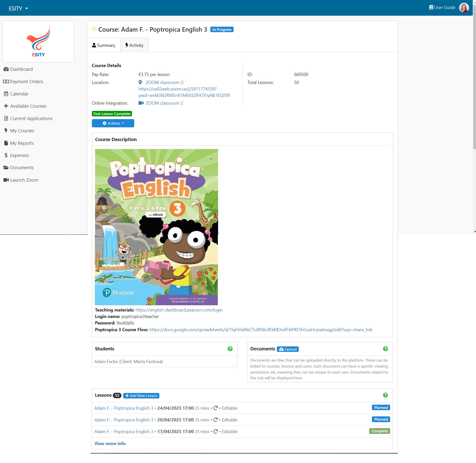The image size is (476, 463).
Task: Open Documents in sidebar
Action: pos(22,168)
